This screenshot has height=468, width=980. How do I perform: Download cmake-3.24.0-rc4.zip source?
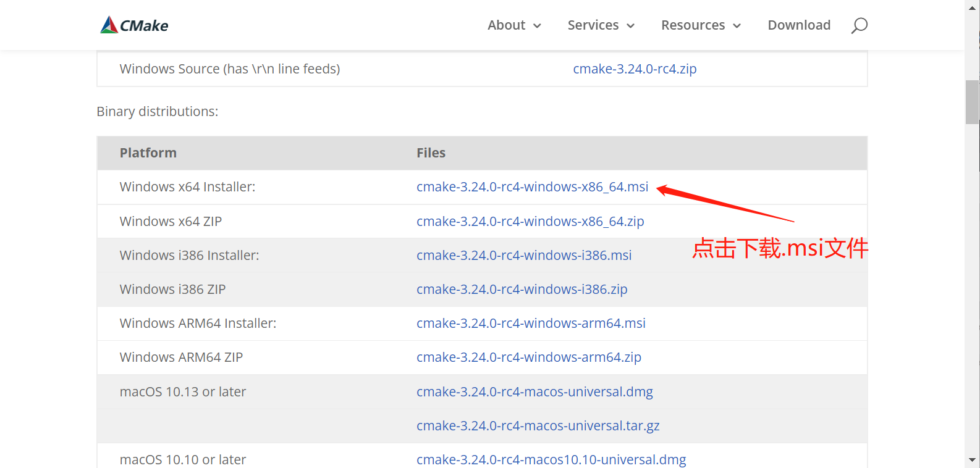tap(635, 69)
